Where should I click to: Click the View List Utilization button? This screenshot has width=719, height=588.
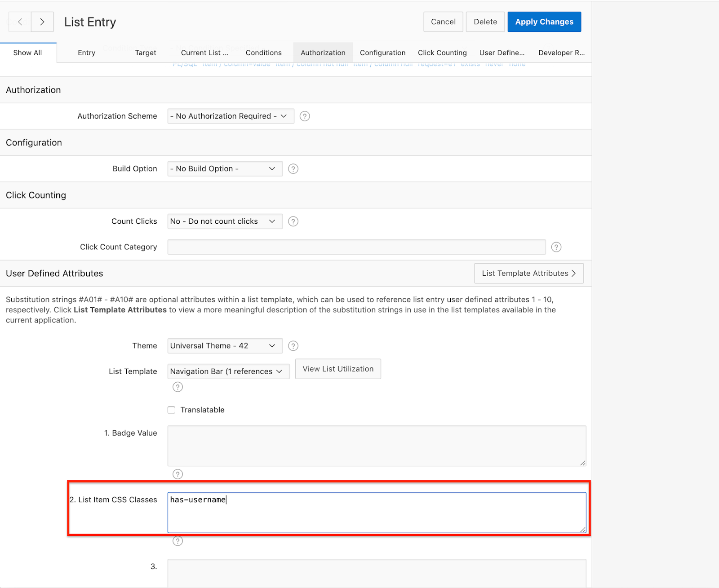337,369
